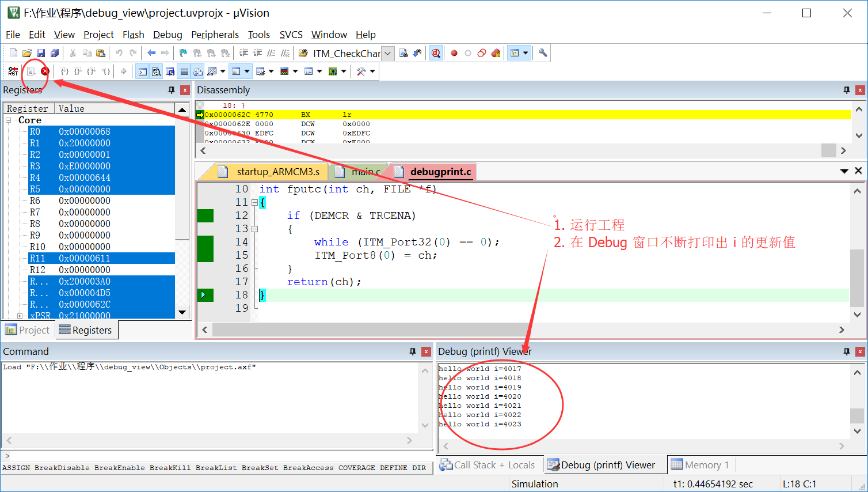Expand the xPSR register node
The width and height of the screenshot is (868, 492).
click(x=20, y=315)
